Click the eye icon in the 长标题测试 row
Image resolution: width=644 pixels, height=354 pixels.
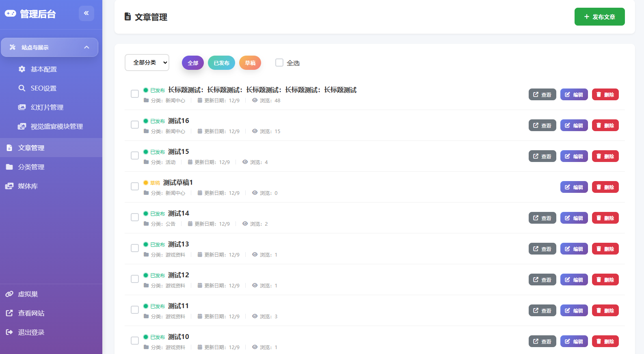pyautogui.click(x=255, y=100)
